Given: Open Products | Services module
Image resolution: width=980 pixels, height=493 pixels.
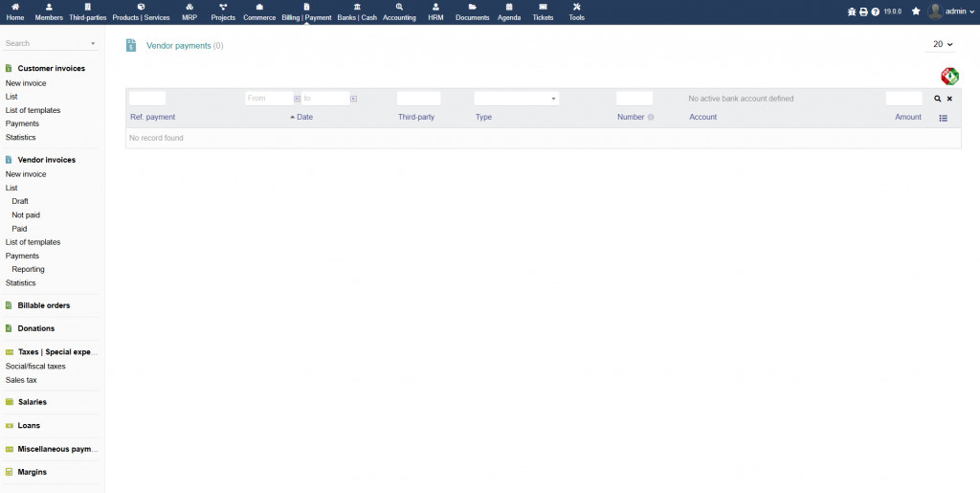Looking at the screenshot, I should (142, 12).
